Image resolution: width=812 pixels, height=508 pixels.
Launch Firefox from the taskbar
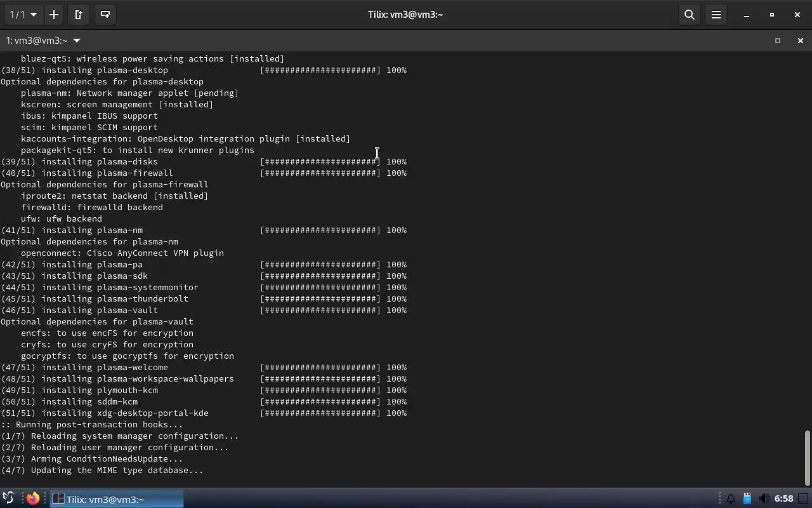[x=33, y=498]
